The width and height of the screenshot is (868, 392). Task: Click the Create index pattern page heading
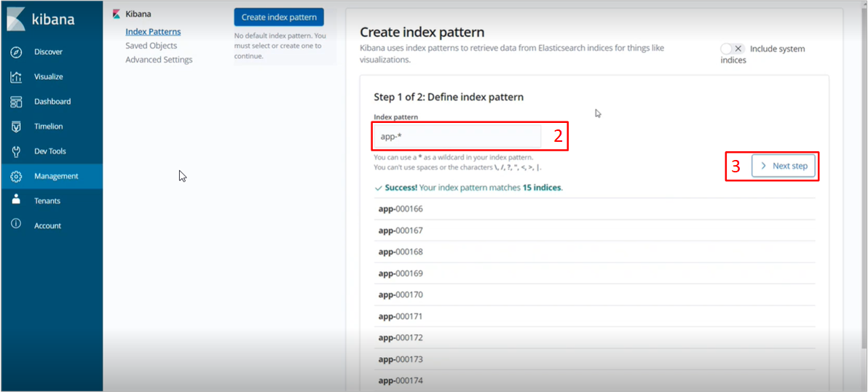tap(422, 32)
